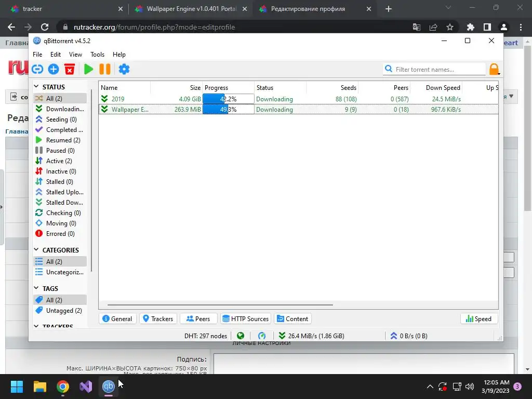The image size is (532, 399).
Task: Select the Completed status filter
Action: pyautogui.click(x=60, y=129)
